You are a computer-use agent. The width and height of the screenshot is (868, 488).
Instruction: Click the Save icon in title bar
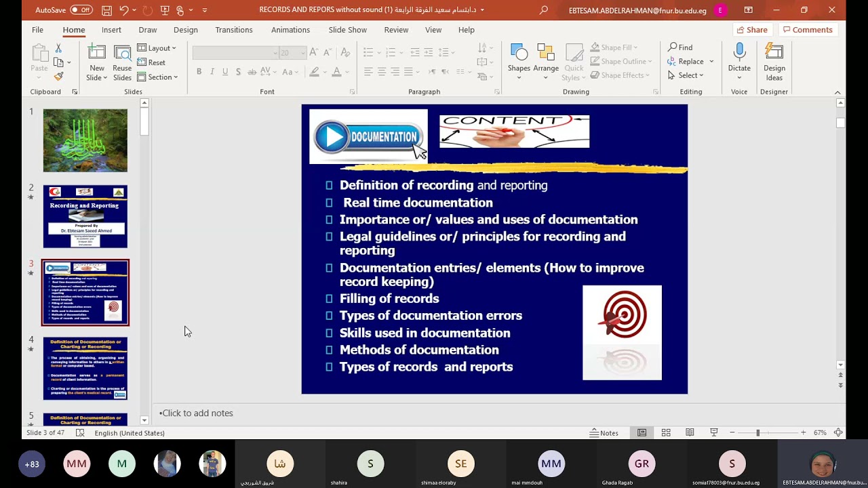tap(106, 10)
